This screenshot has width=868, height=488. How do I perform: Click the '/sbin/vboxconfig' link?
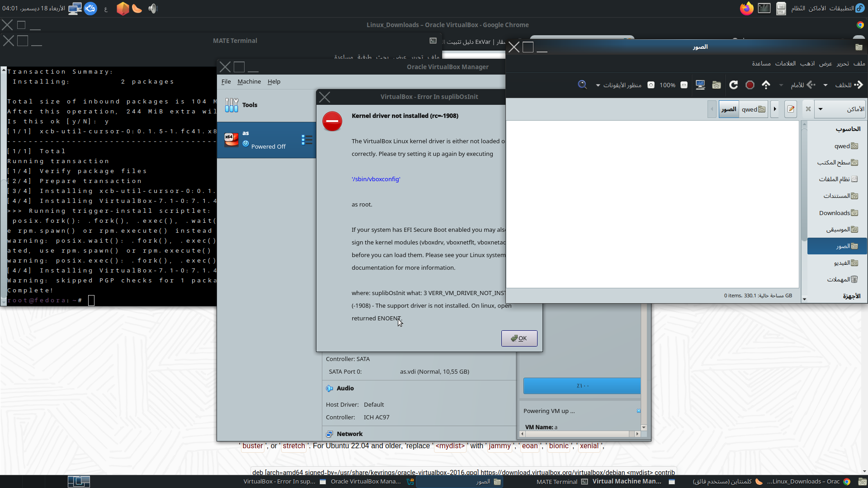[x=376, y=179]
